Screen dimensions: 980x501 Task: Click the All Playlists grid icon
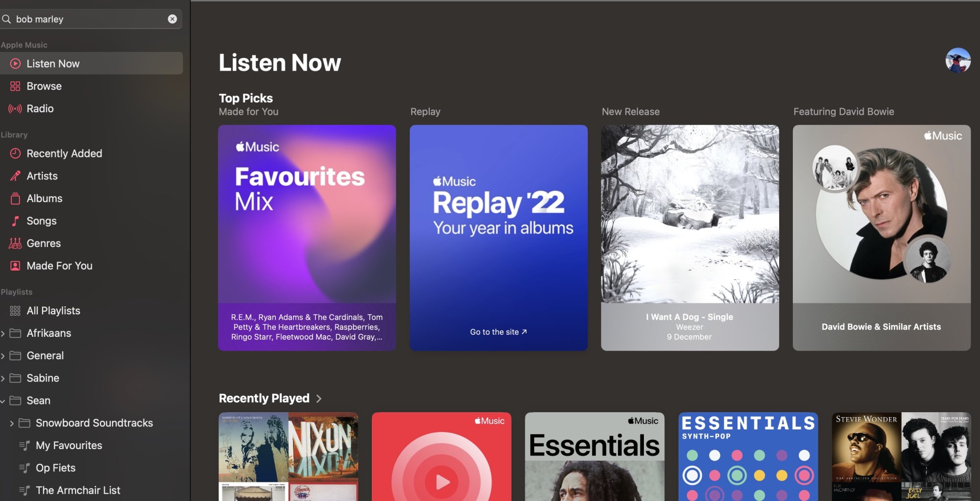click(15, 311)
